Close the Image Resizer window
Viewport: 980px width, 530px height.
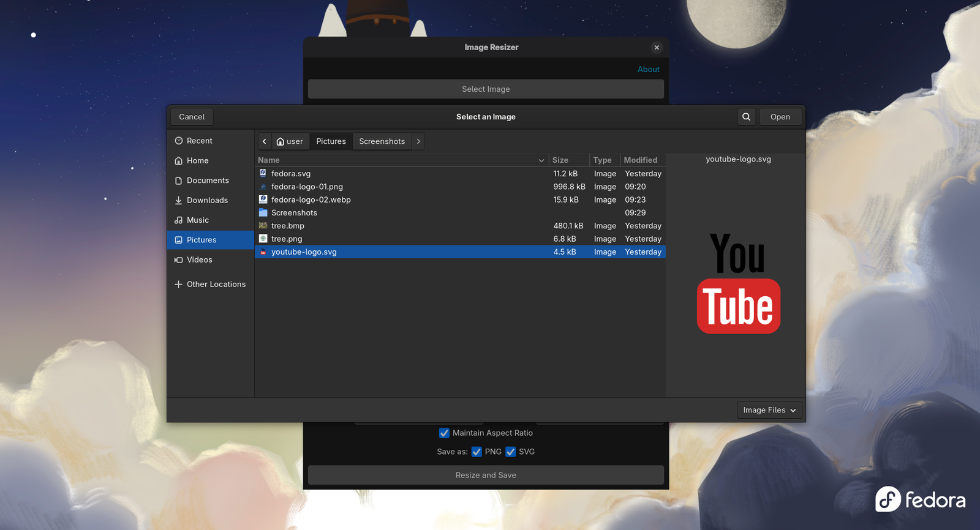657,47
